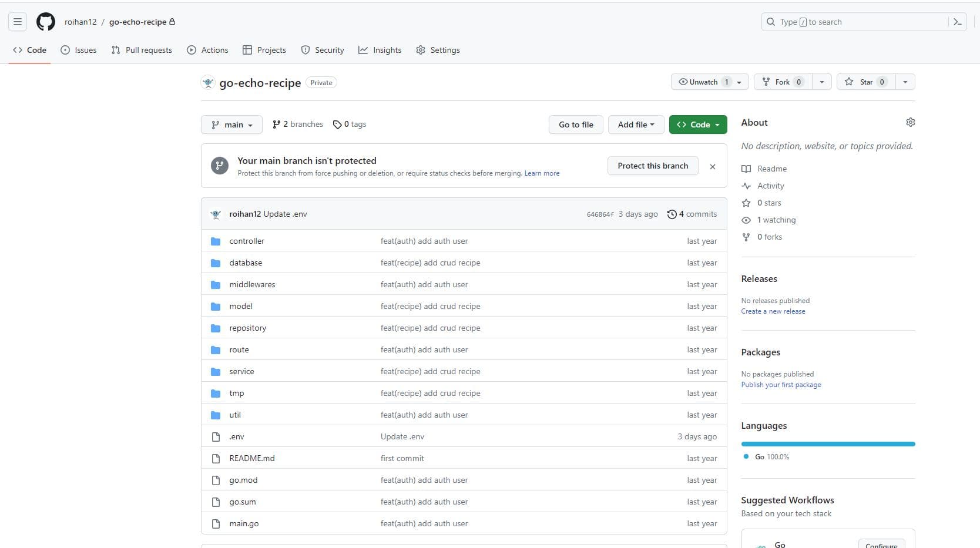Click the Go language color bar
The width and height of the screenshot is (980, 548).
[827, 444]
